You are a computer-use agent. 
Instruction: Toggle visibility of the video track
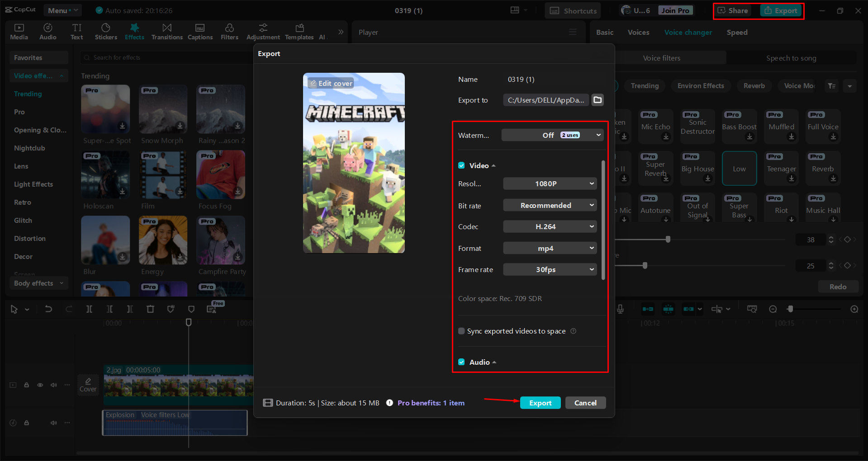40,385
